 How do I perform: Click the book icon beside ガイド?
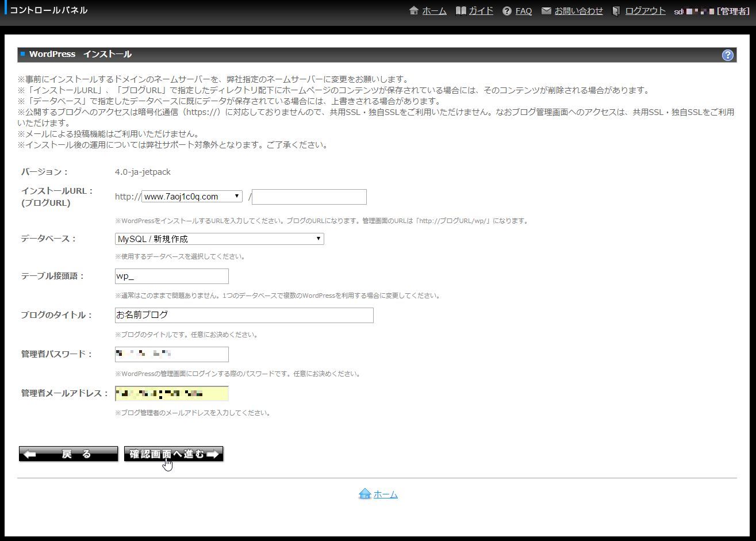pos(460,11)
